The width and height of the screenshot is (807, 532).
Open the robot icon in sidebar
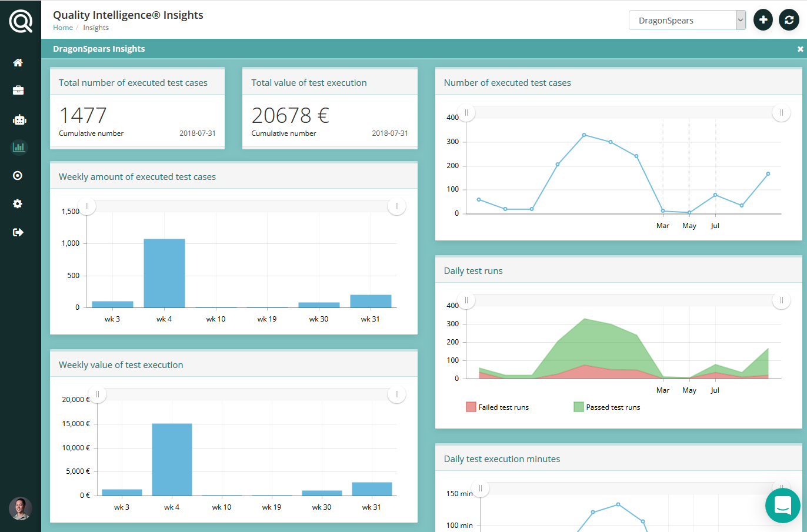click(19, 119)
